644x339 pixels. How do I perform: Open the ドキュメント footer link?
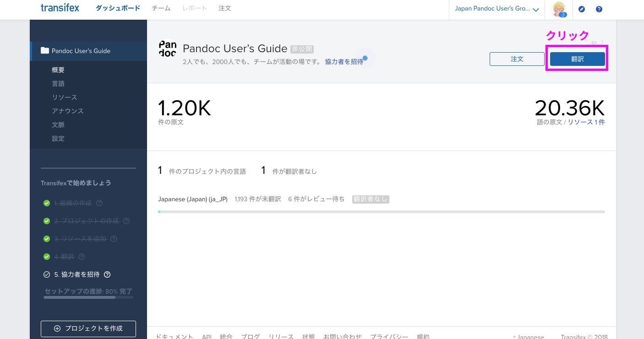click(174, 337)
